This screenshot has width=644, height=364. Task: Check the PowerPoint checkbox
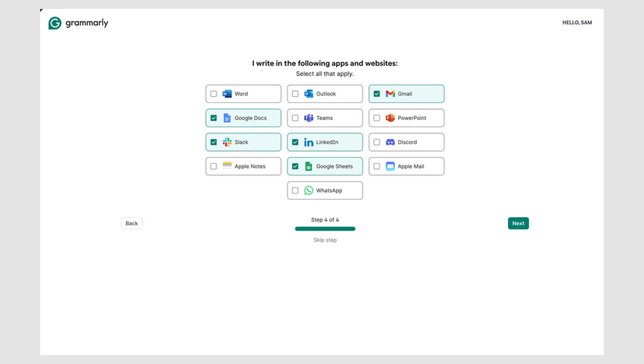377,118
